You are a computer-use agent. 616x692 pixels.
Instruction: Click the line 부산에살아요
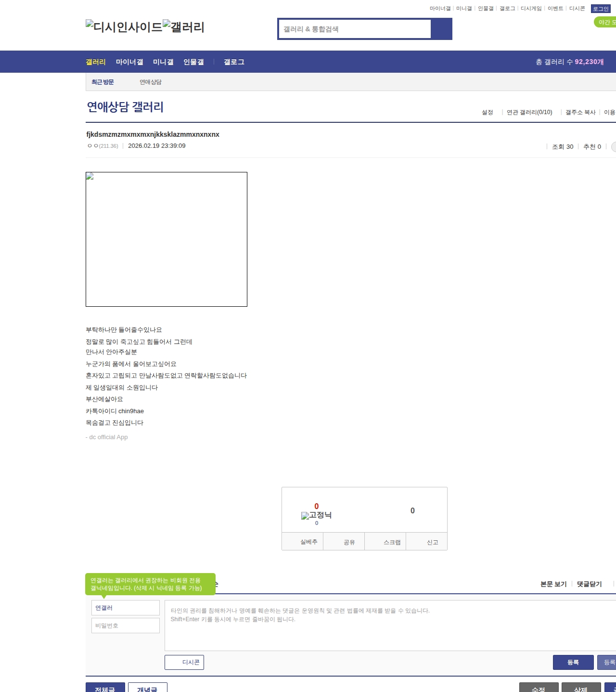(104, 399)
